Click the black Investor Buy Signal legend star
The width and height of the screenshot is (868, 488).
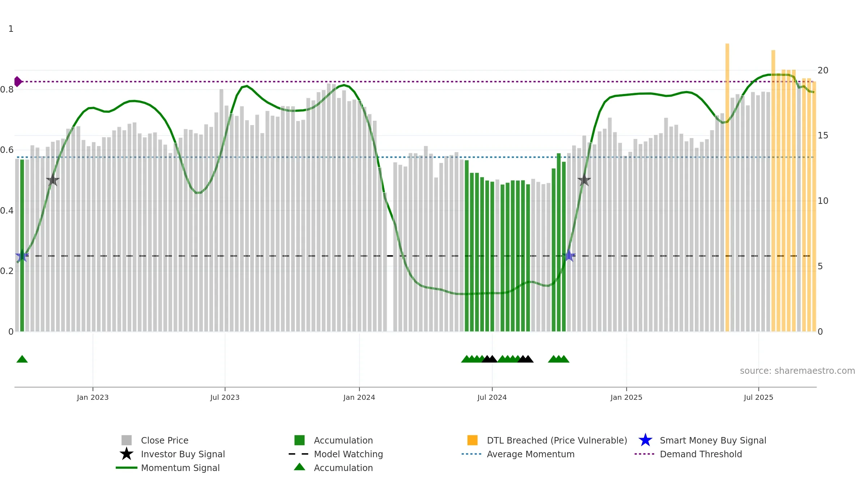coord(127,454)
